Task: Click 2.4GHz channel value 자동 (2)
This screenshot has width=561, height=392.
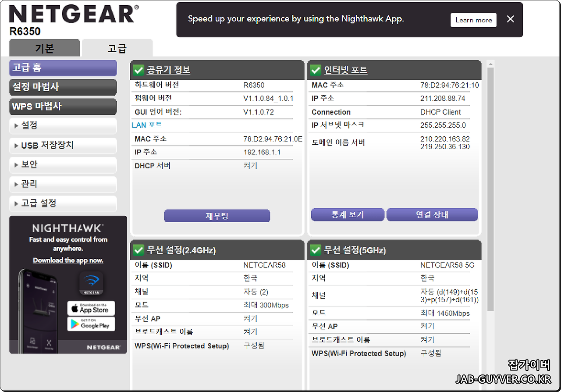Action: (x=256, y=292)
